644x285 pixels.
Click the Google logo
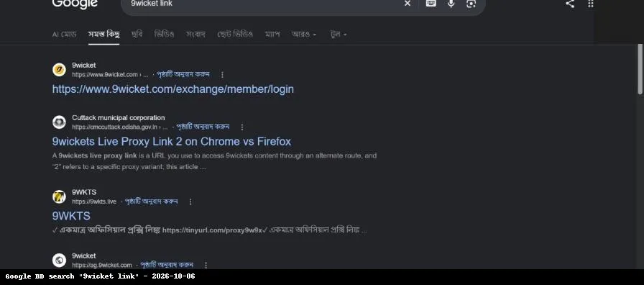(x=75, y=4)
